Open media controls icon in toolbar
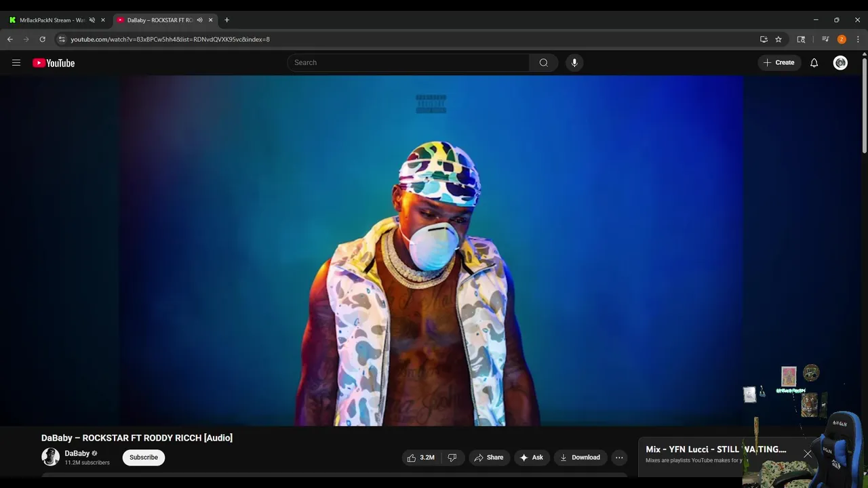Viewport: 868px width, 488px height. pyautogui.click(x=825, y=39)
